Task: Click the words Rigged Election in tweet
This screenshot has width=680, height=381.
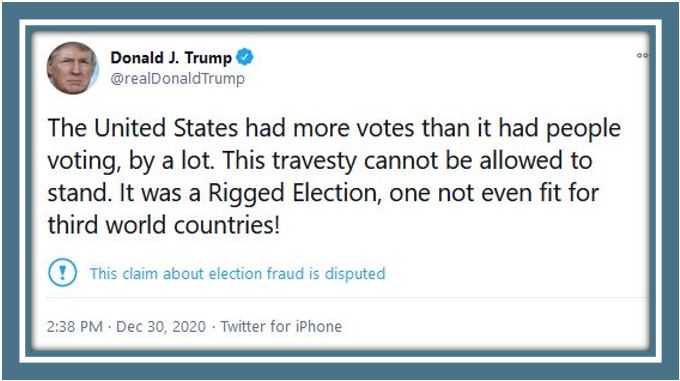Action: [292, 193]
